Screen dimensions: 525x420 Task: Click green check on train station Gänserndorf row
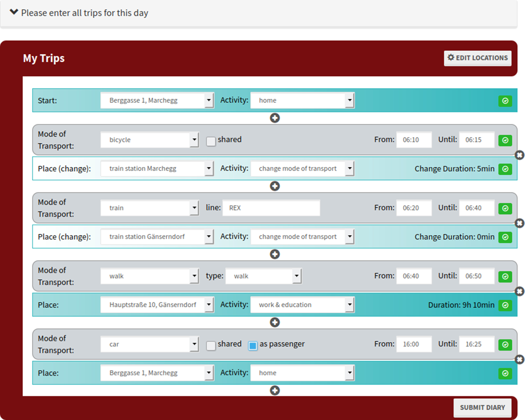pos(505,237)
